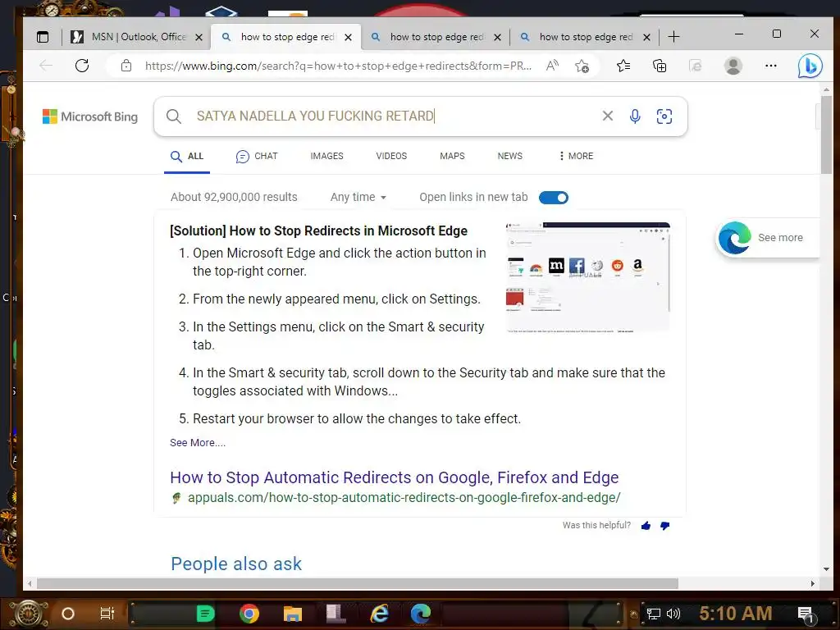Screen dimensions: 840x630
Task: Click the People also ask heading
Action: (x=236, y=564)
